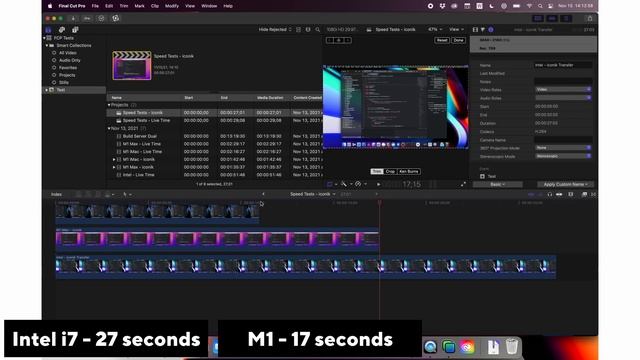Click the Reset button in viewer
The width and height of the screenshot is (640, 360).
pyautogui.click(x=442, y=40)
